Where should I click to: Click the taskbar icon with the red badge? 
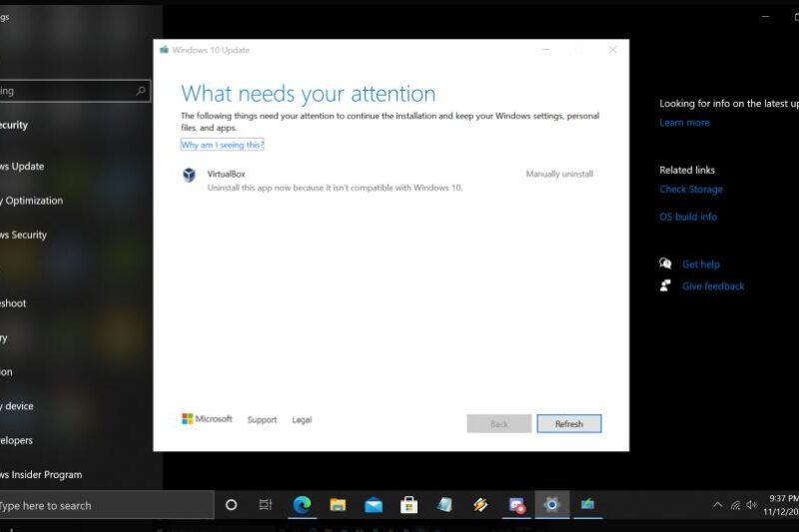516,505
